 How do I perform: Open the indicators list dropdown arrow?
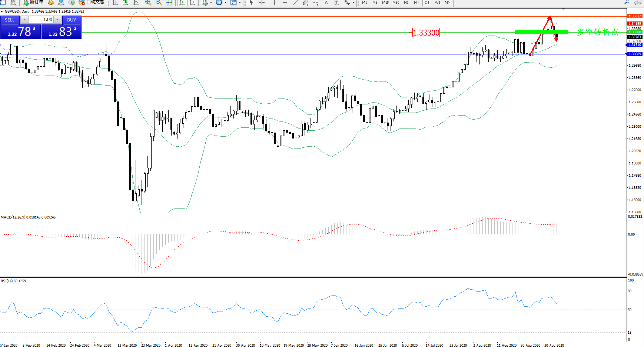pos(211,3)
